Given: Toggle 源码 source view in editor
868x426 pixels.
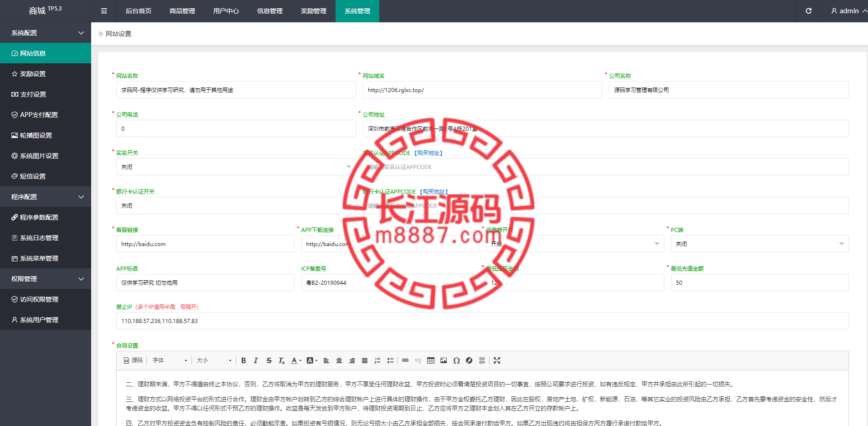Looking at the screenshot, I should tap(133, 360).
